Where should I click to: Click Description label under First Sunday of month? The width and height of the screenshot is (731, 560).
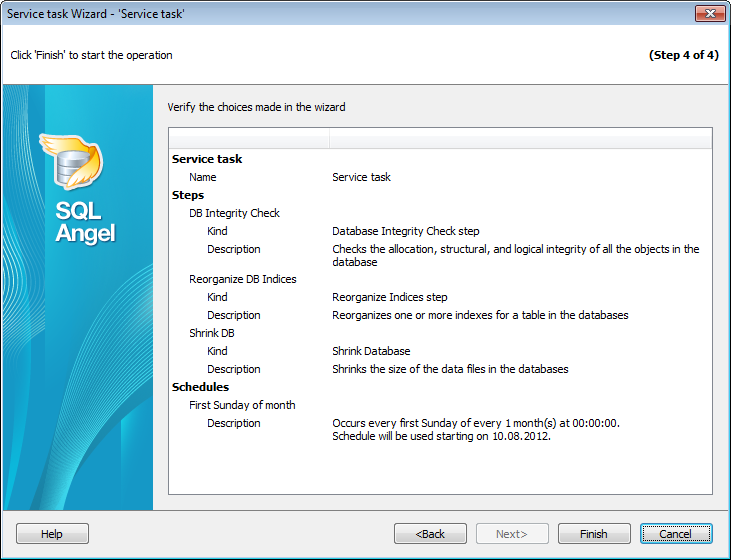[x=234, y=423]
